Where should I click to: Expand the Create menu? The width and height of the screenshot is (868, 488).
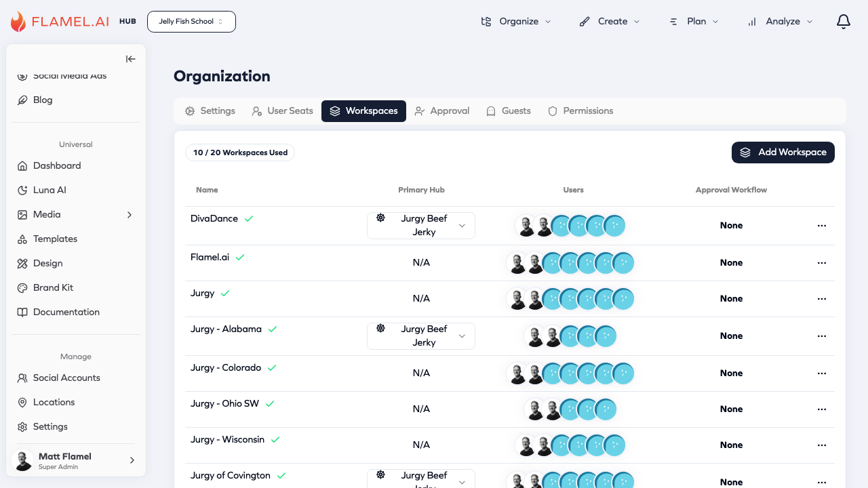click(610, 22)
